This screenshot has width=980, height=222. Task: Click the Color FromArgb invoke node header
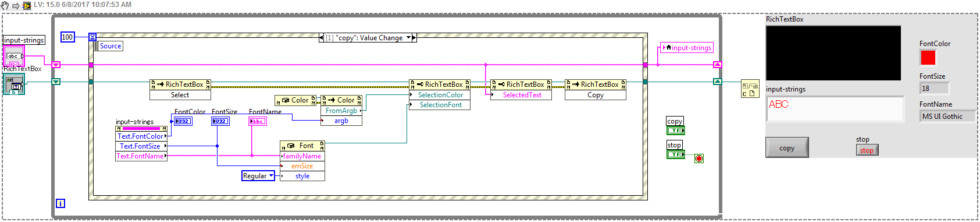click(x=341, y=100)
